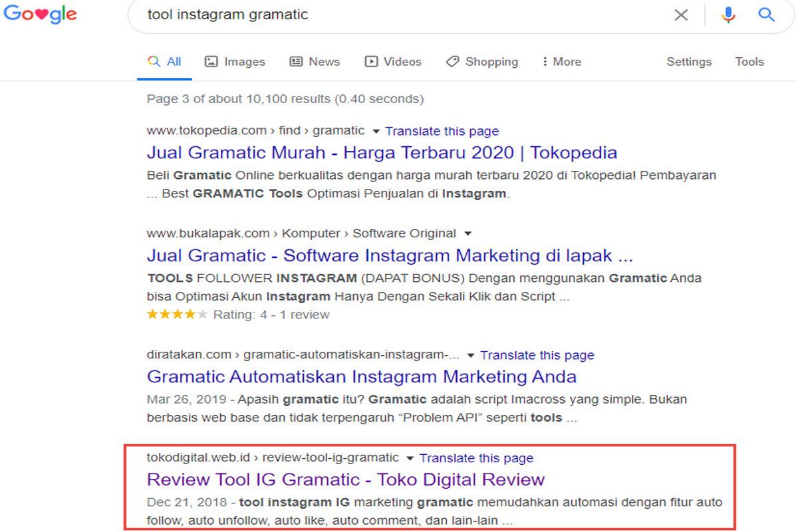The width and height of the screenshot is (798, 532).
Task: Expand dropdown arrow beside tokodigital.web.id URL
Action: point(410,458)
